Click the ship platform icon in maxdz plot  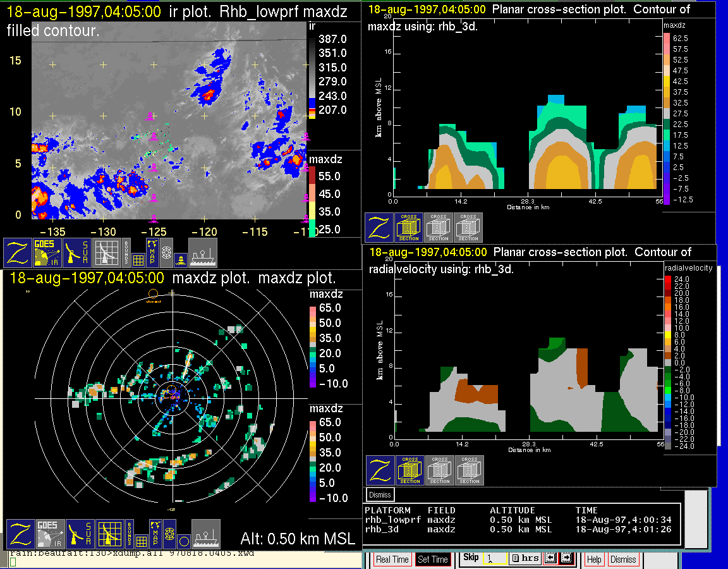(x=206, y=535)
